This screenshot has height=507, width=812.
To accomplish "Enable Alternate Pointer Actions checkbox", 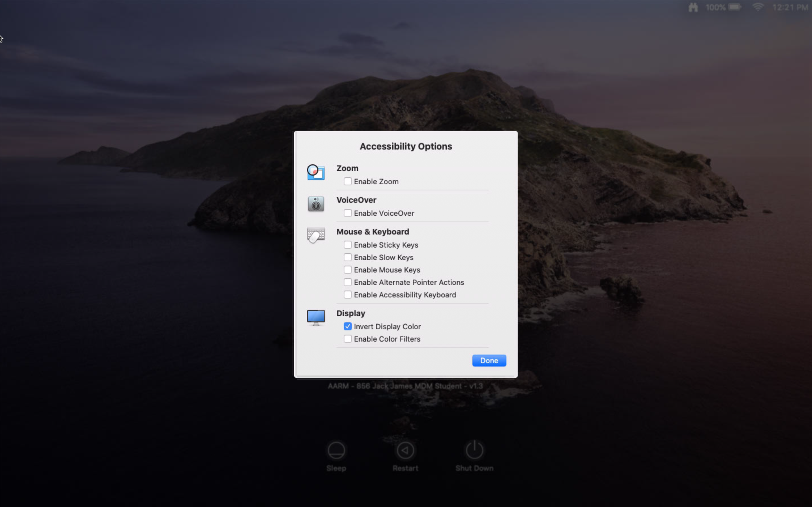I will 348,282.
